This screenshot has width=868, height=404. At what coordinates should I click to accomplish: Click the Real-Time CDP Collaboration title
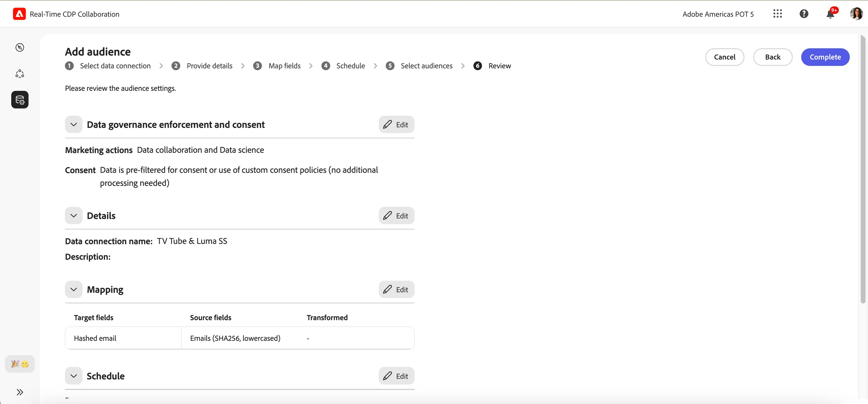(x=74, y=14)
